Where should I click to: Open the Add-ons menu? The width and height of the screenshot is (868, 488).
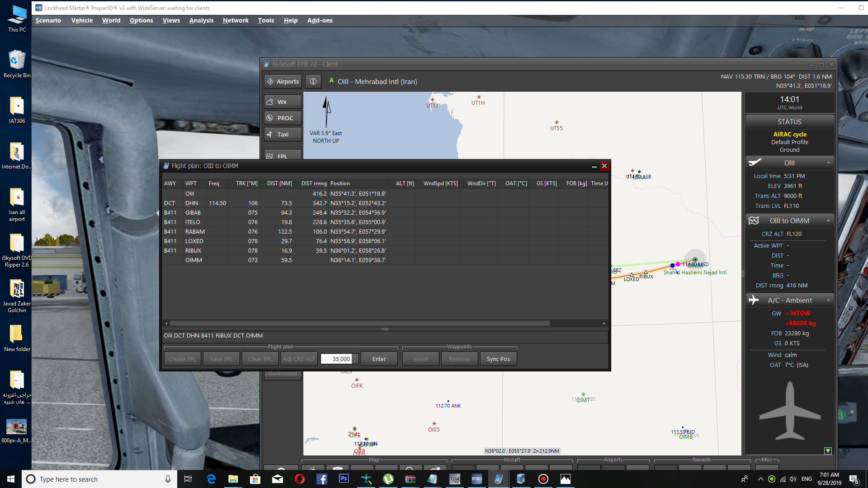pyautogui.click(x=320, y=20)
